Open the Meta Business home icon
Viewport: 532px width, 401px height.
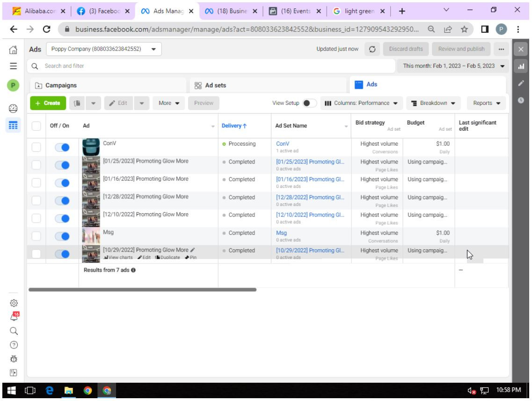click(x=13, y=50)
